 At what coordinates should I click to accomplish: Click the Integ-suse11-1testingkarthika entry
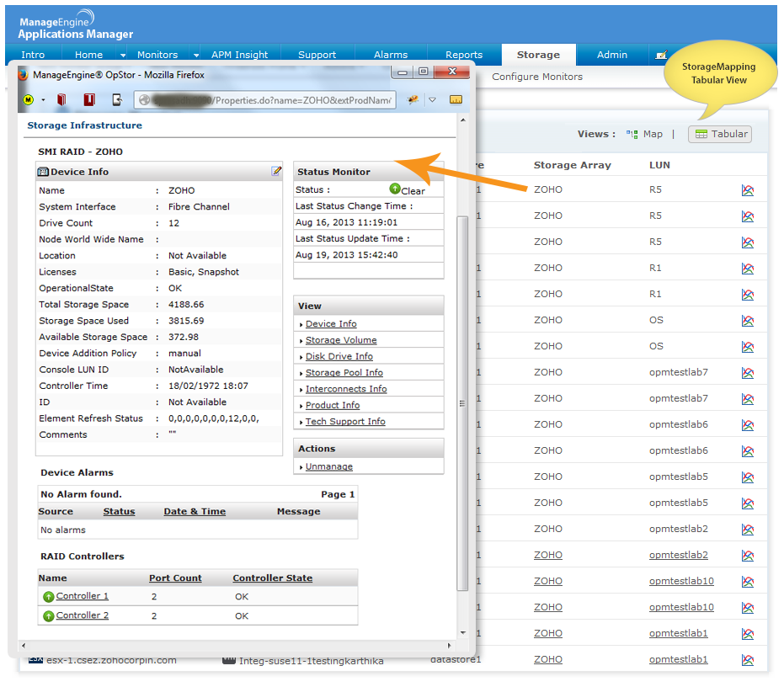(311, 661)
